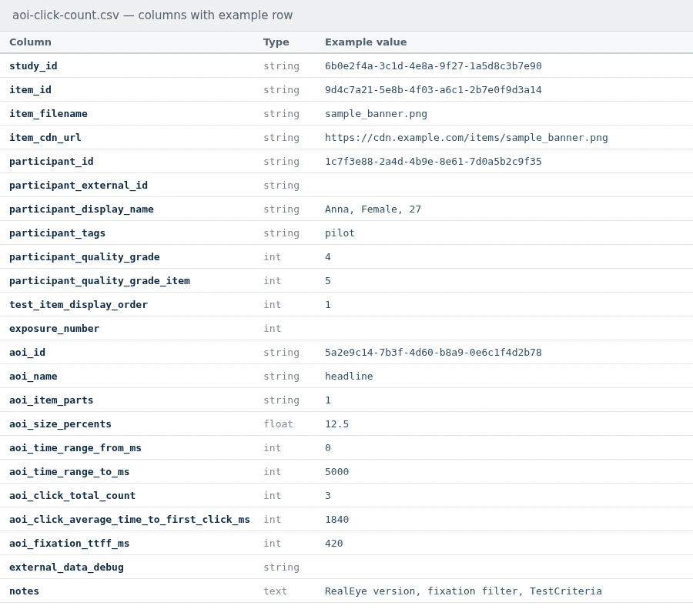
Task: Select the 'aoi_size_percents' column name
Action: (60, 423)
